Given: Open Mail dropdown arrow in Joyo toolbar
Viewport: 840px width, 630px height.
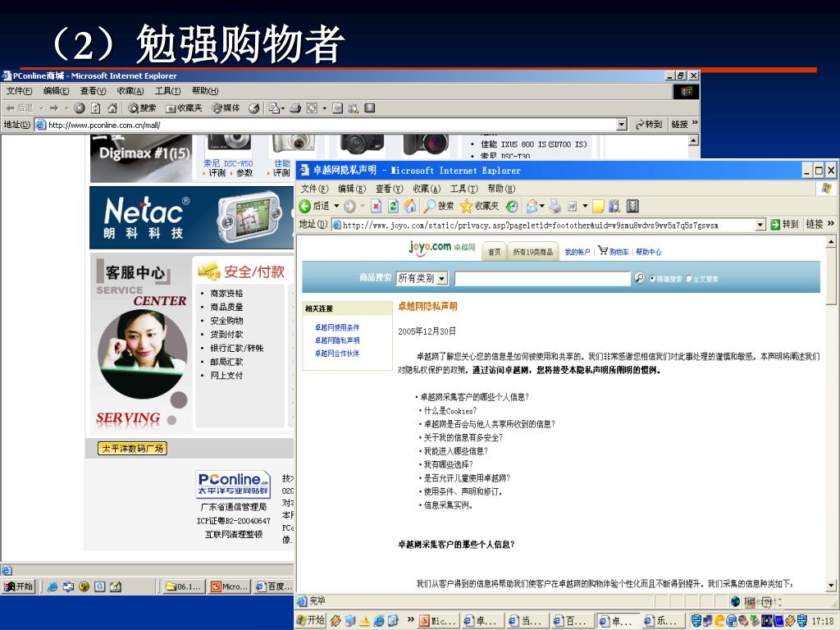Looking at the screenshot, I should pyautogui.click(x=542, y=206).
